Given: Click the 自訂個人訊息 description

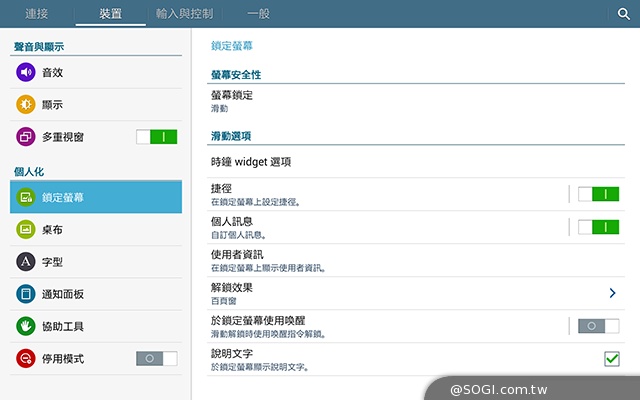Looking at the screenshot, I should [239, 235].
